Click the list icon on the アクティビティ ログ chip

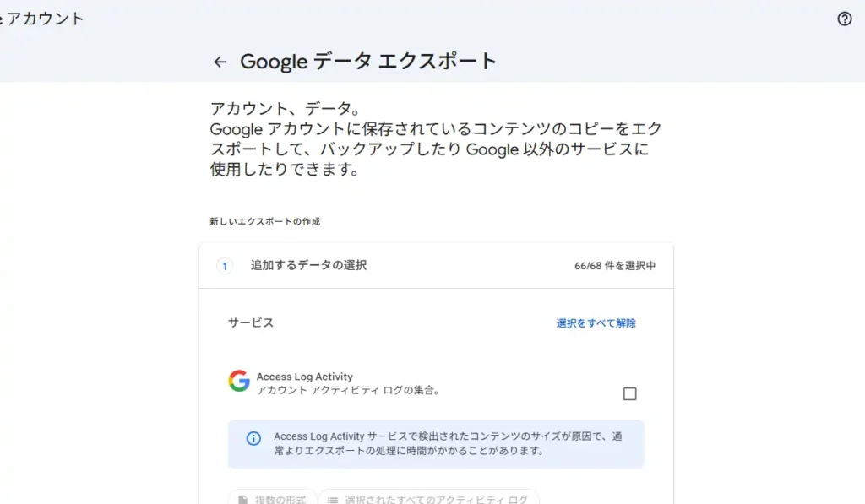point(333,499)
